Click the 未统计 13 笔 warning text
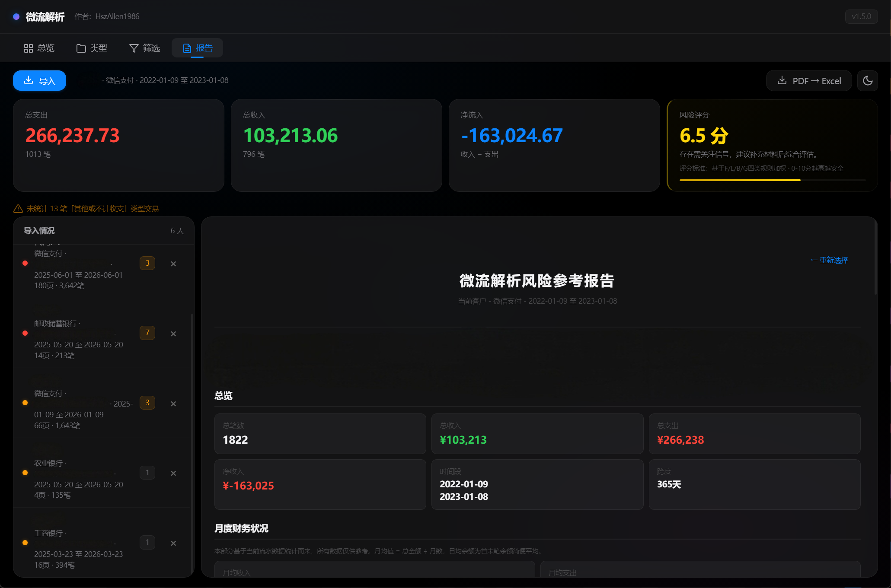This screenshot has height=588, width=891. pos(93,209)
